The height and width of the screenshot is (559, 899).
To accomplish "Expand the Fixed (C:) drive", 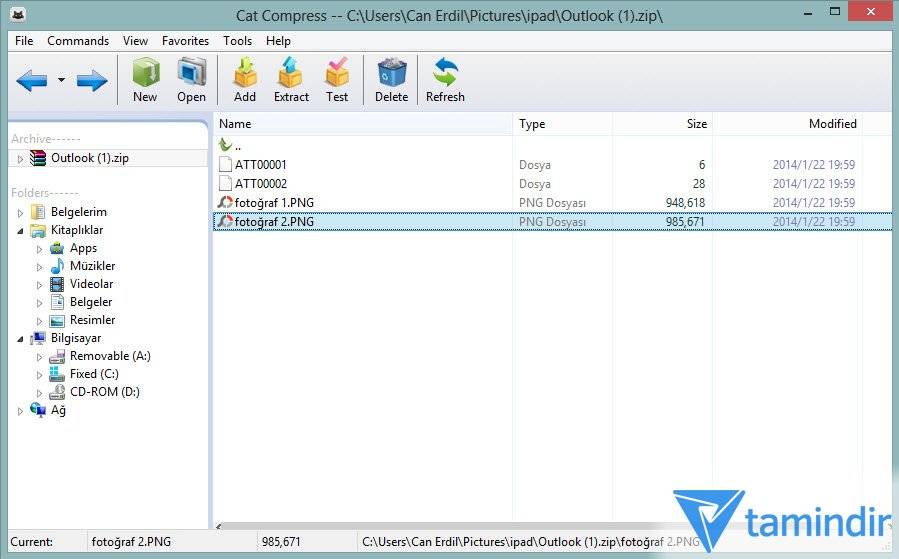I will point(40,374).
